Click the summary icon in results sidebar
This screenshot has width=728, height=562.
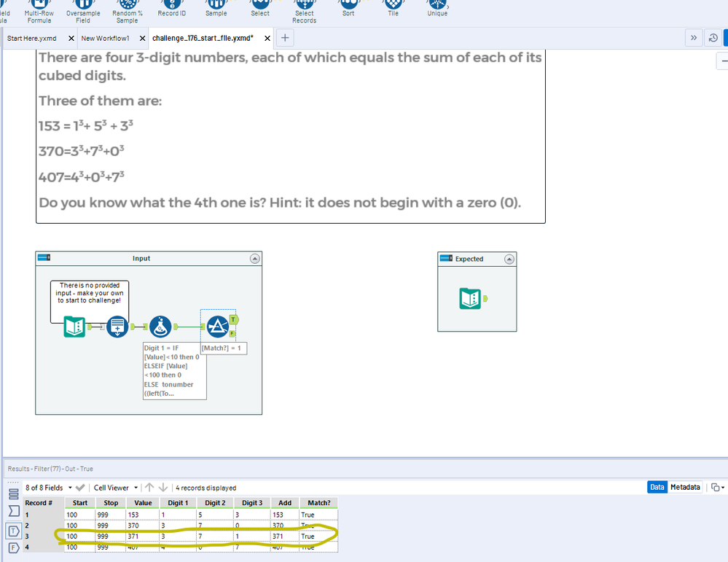14,511
